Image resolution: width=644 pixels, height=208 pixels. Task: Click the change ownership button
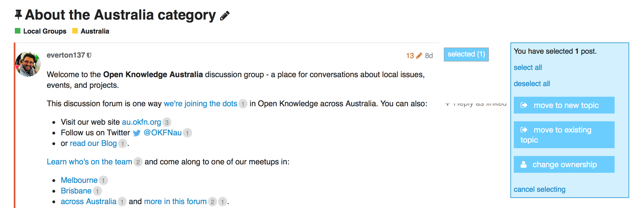[x=564, y=164]
